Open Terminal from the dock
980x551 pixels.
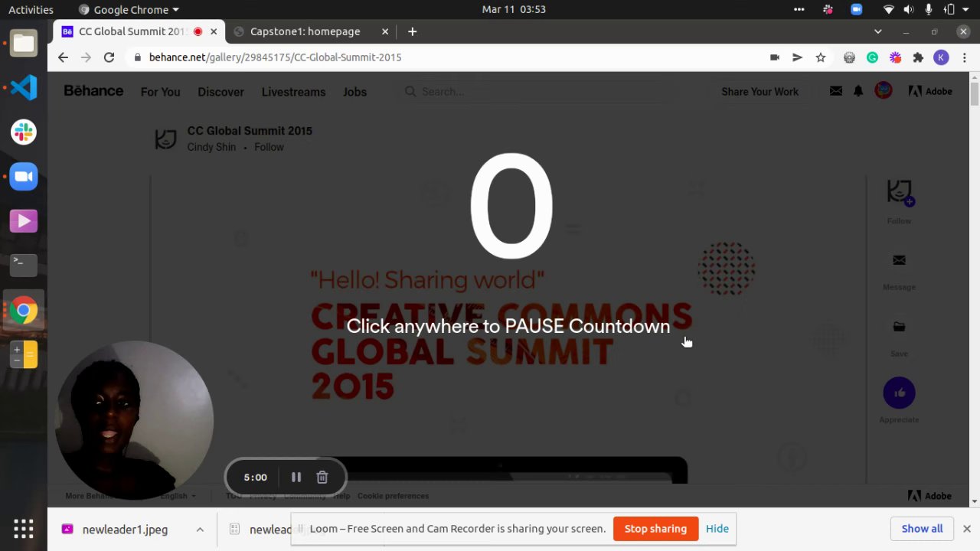tap(24, 265)
